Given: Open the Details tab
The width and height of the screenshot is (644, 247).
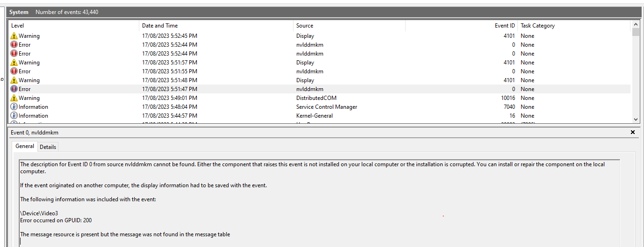Looking at the screenshot, I should coord(48,147).
